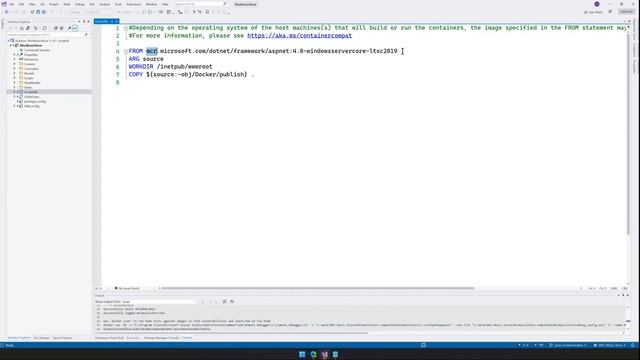Screen dimensions: 640x360
Task: Click the editor horizontal scrollbar
Action: pyautogui.click(x=318, y=288)
